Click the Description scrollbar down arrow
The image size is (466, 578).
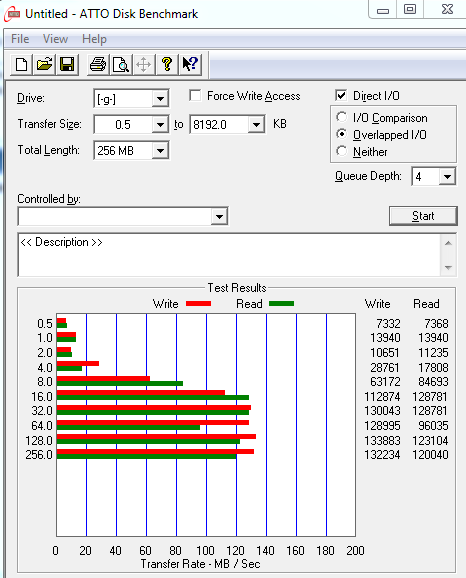449,268
